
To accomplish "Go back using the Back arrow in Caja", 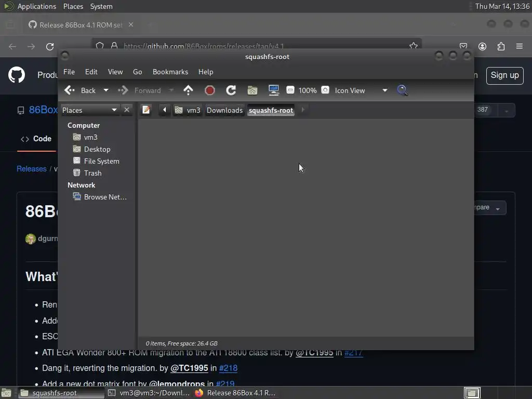I will [80, 90].
